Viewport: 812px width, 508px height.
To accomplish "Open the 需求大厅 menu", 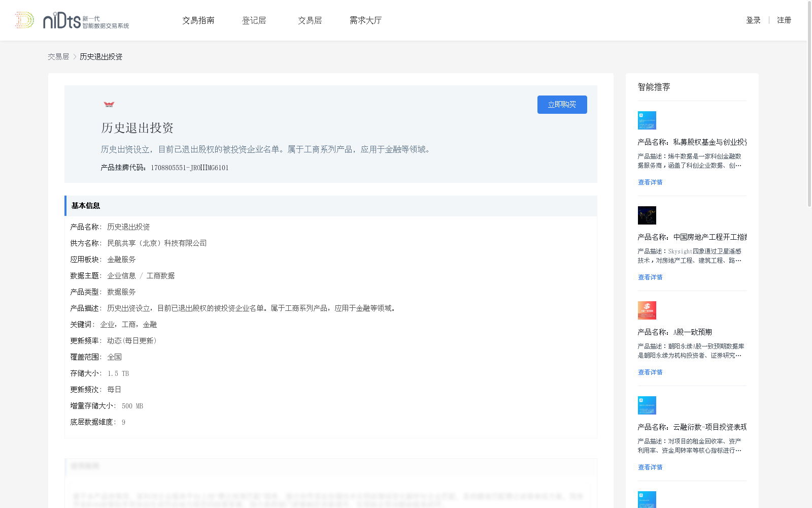I will coord(365,20).
